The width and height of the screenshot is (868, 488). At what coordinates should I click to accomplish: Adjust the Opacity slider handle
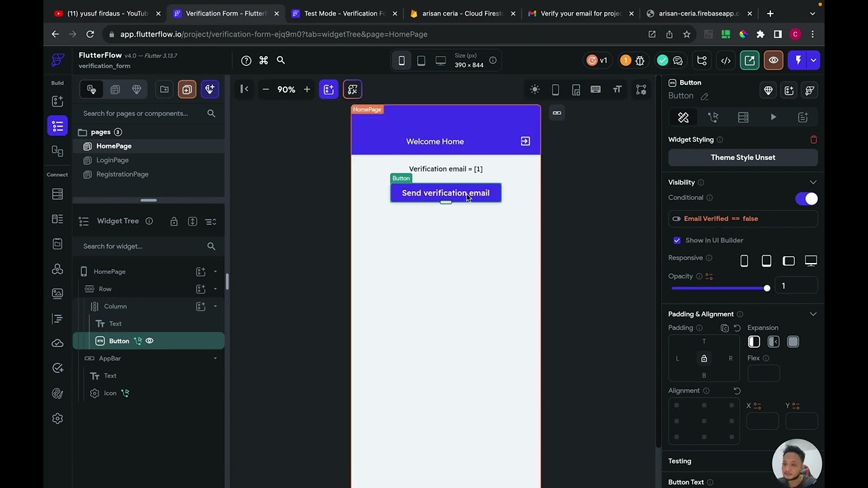(x=767, y=288)
